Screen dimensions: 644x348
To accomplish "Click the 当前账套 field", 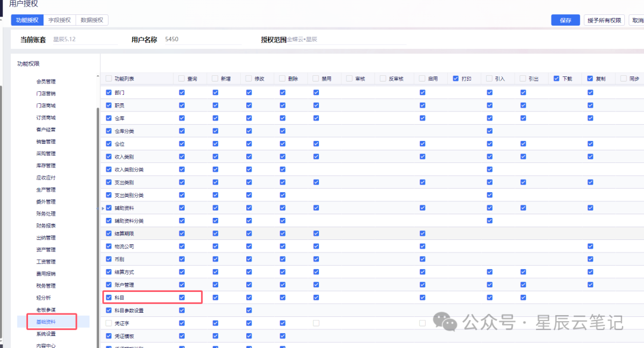I will [x=85, y=39].
